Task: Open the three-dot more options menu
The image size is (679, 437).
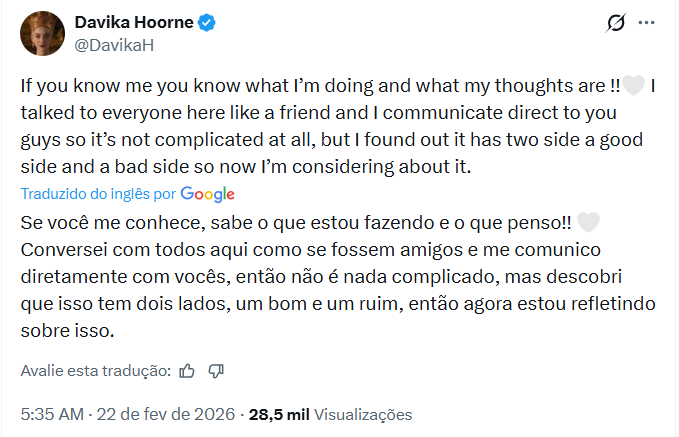Action: [647, 23]
